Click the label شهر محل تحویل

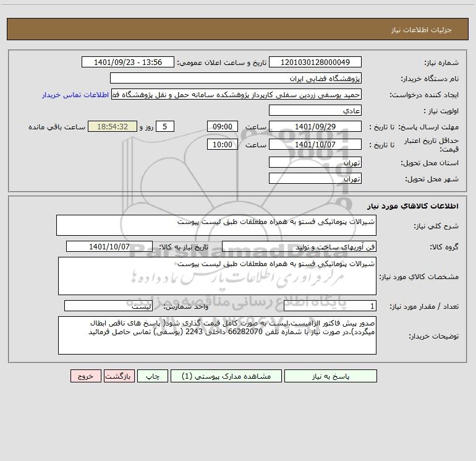(431, 179)
